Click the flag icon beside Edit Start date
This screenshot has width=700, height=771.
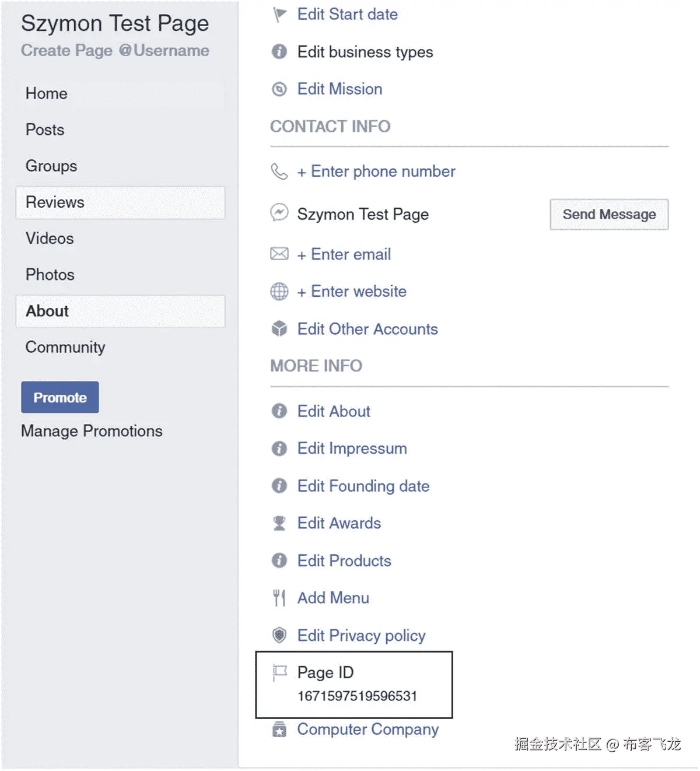tap(279, 15)
